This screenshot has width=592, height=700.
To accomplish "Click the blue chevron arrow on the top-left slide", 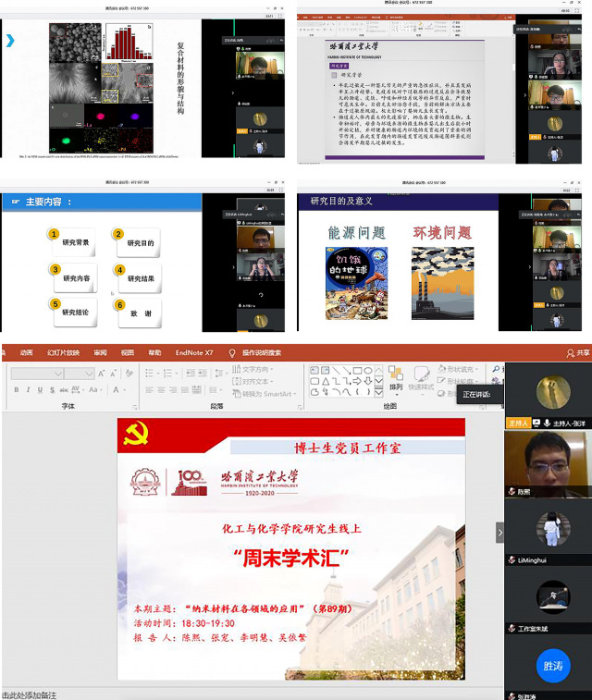I will coord(10,41).
